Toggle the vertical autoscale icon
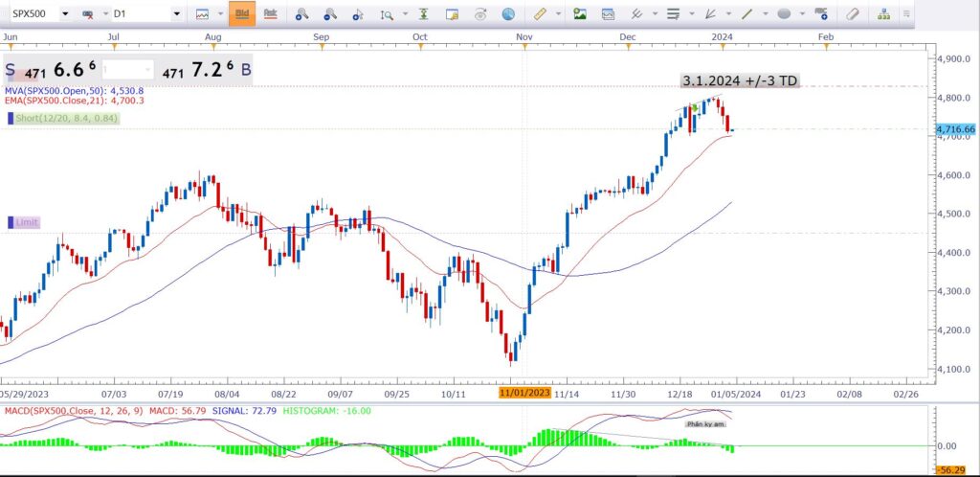 424,13
